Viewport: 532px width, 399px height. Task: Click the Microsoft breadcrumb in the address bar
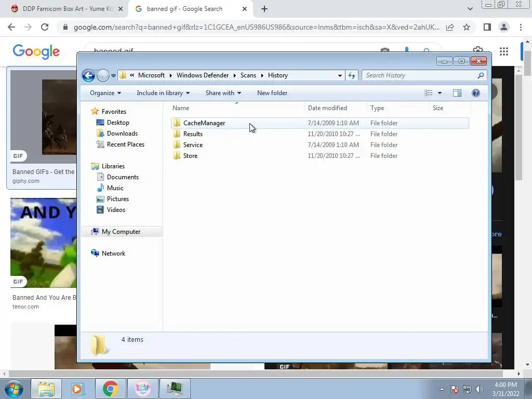[151, 75]
